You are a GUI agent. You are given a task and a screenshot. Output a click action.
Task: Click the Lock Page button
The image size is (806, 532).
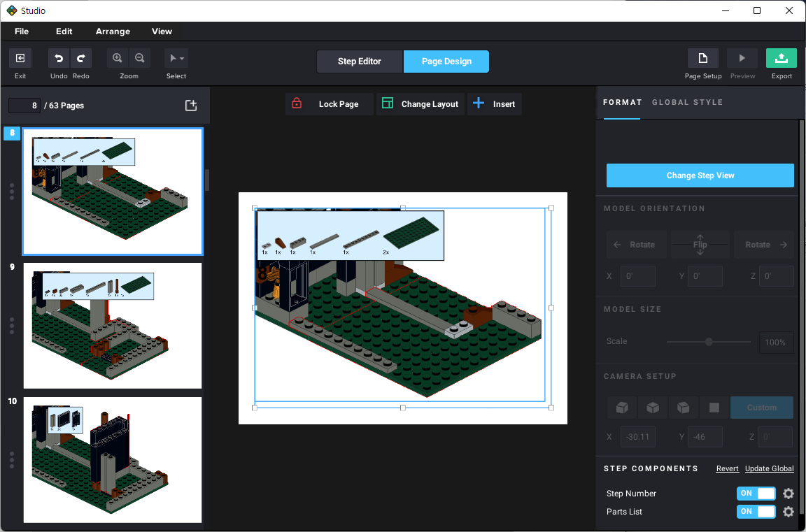(x=329, y=103)
